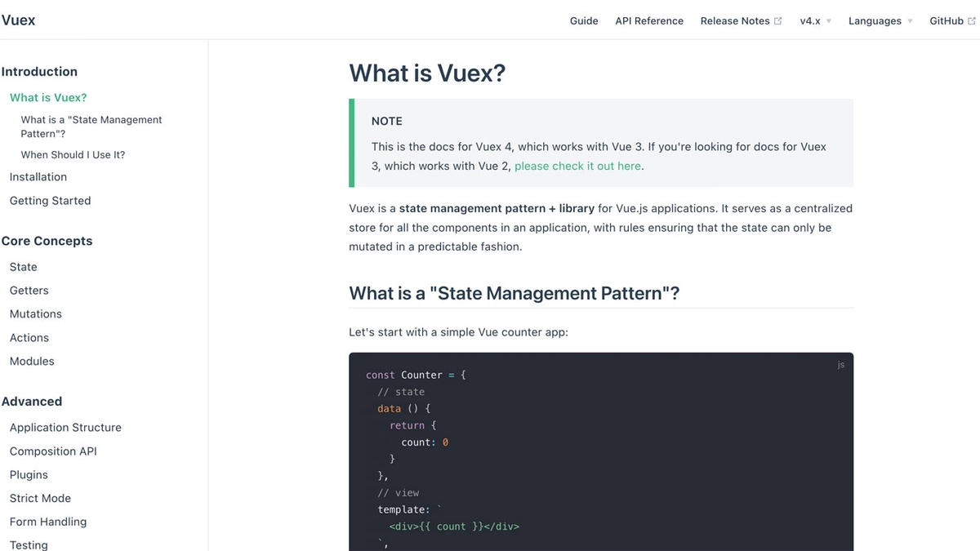Click the Vuex logo in the header
Screen dimensions: 980x551
point(18,20)
